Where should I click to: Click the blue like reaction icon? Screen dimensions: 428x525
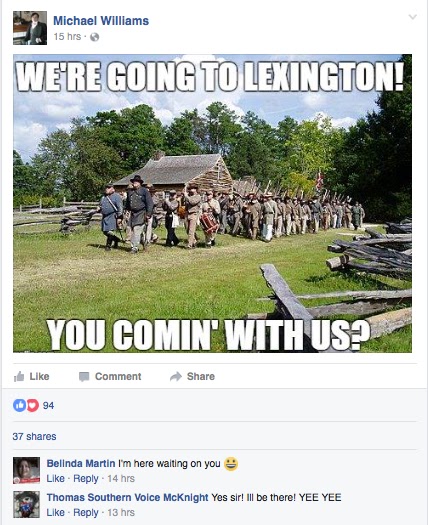point(19,405)
